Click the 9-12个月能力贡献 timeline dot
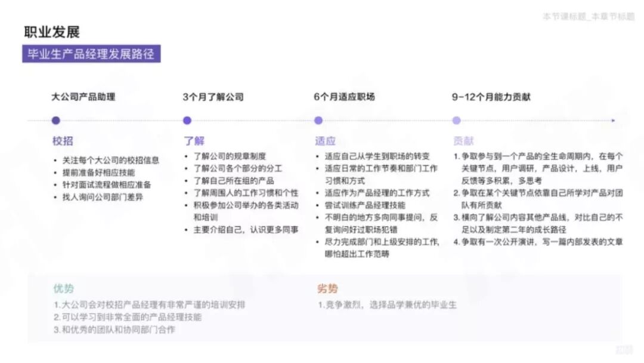This screenshot has height=363, width=644. tap(456, 121)
